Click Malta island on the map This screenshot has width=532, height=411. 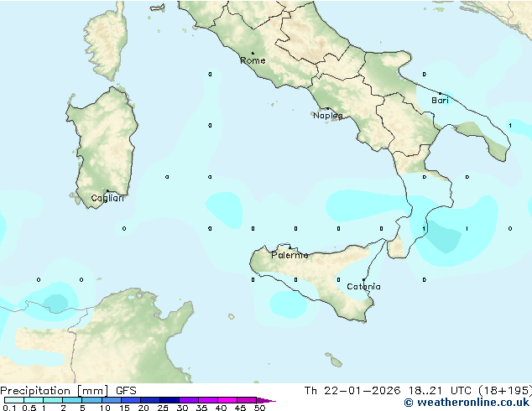point(336,362)
